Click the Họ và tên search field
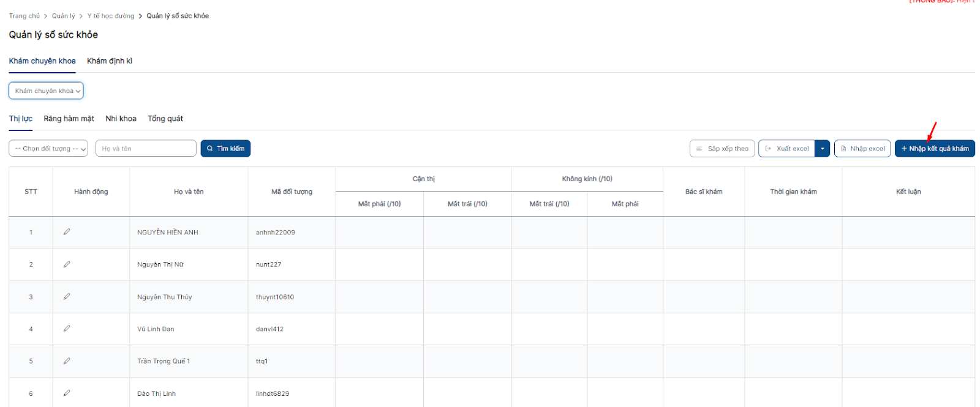The width and height of the screenshot is (980, 407). (146, 149)
